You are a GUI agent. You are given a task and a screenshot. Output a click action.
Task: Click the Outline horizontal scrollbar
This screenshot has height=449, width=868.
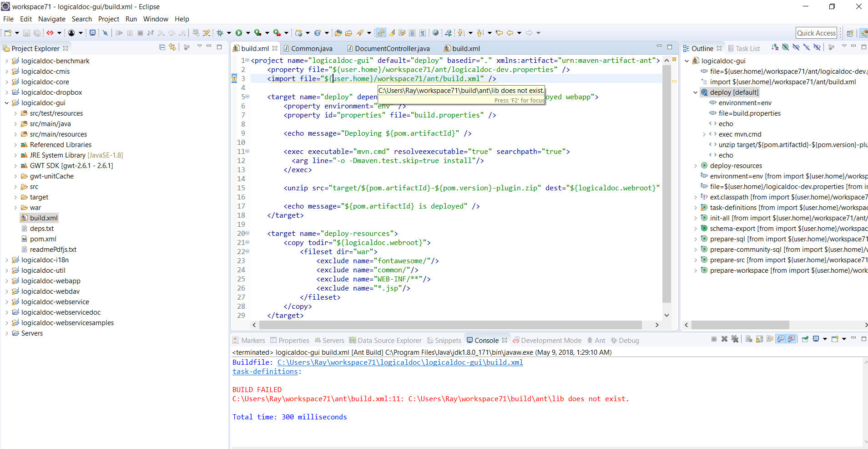point(740,325)
